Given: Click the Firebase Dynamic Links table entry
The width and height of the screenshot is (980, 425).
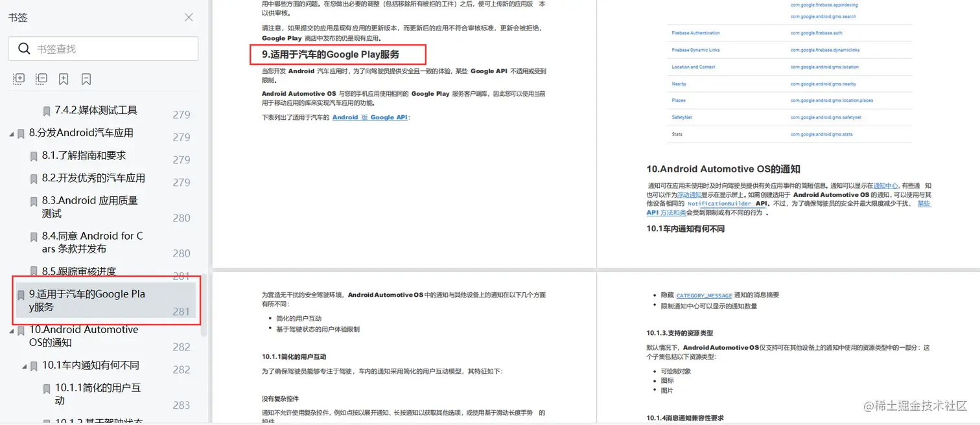Looking at the screenshot, I should tap(695, 50).
